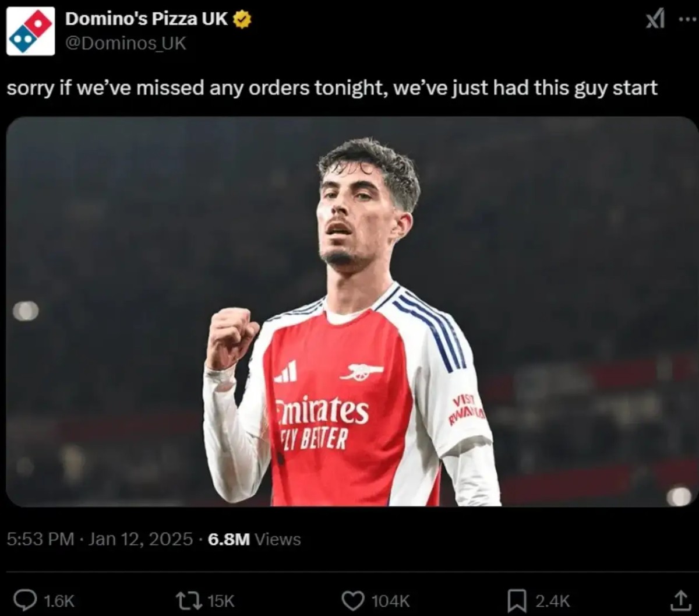Click the repost arrows icon

pyautogui.click(x=188, y=600)
